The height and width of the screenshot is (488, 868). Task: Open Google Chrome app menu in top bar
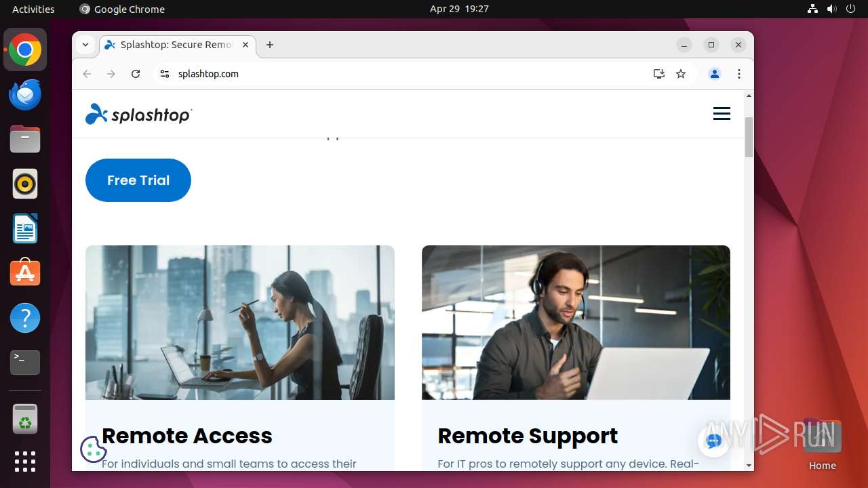[x=122, y=9]
